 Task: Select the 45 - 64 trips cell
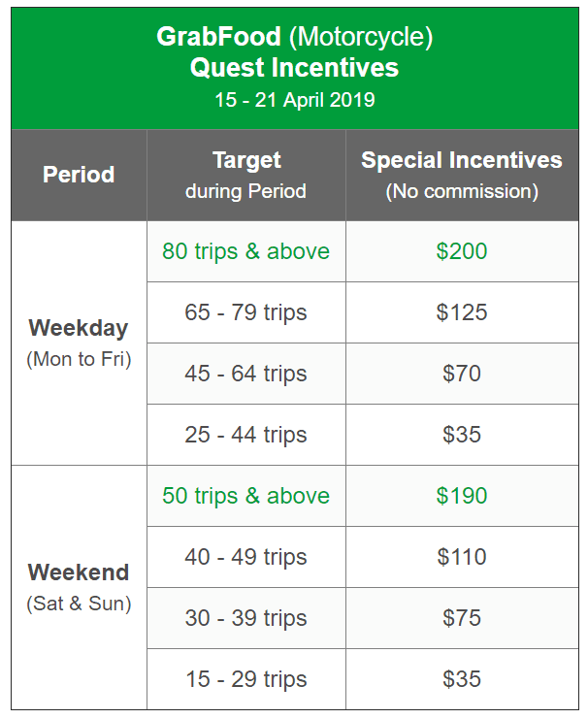tap(246, 374)
